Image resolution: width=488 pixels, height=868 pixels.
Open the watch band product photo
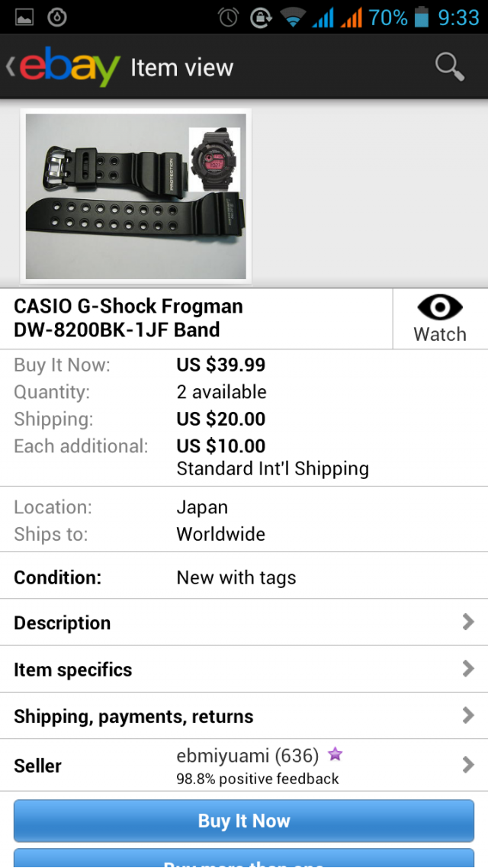tap(136, 196)
